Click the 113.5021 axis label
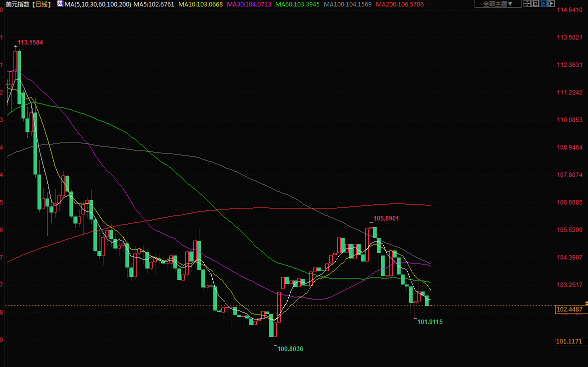The image size is (588, 367). 570,37
